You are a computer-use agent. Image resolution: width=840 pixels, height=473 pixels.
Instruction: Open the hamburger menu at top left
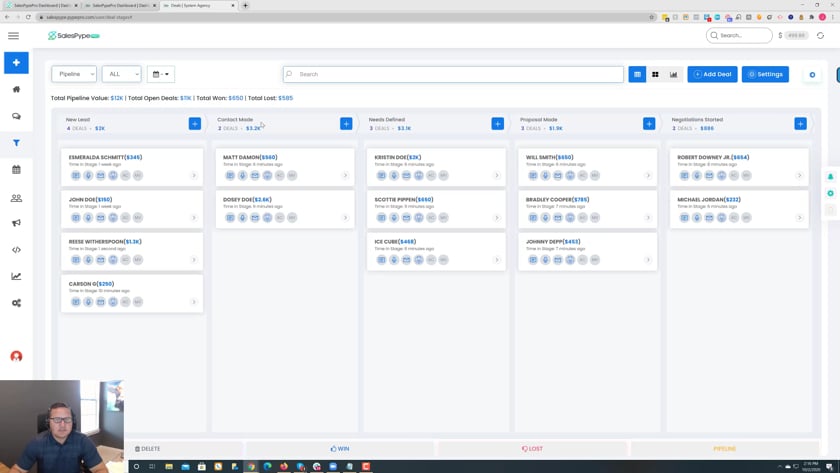[x=13, y=36]
